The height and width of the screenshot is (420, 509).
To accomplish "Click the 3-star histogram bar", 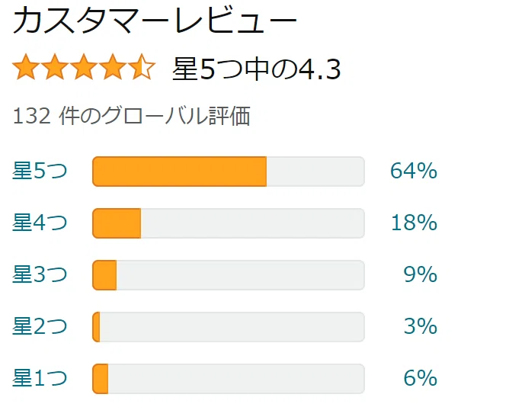I will (x=229, y=275).
